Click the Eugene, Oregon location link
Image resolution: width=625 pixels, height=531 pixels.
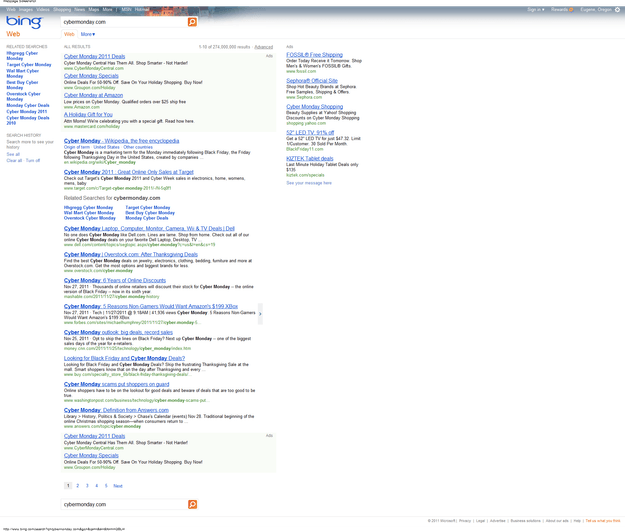(x=596, y=10)
